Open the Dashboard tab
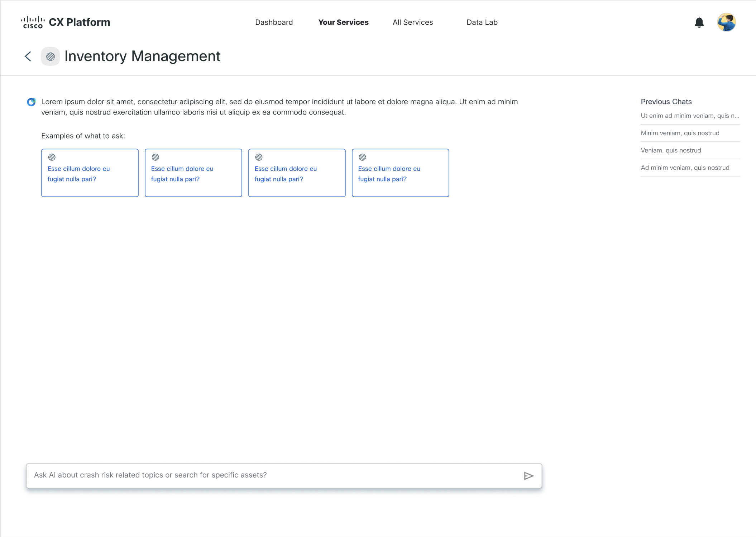This screenshot has height=537, width=756. pos(274,22)
